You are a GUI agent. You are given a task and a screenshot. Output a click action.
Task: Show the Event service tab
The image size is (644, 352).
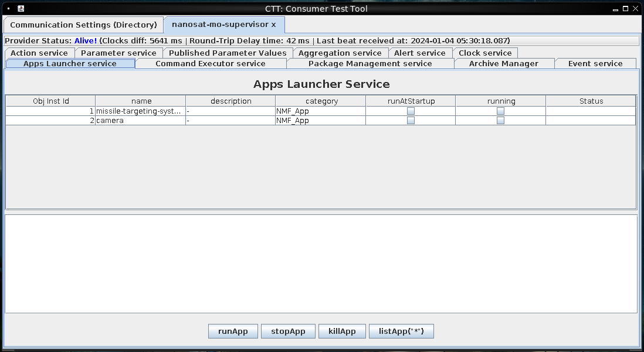595,63
